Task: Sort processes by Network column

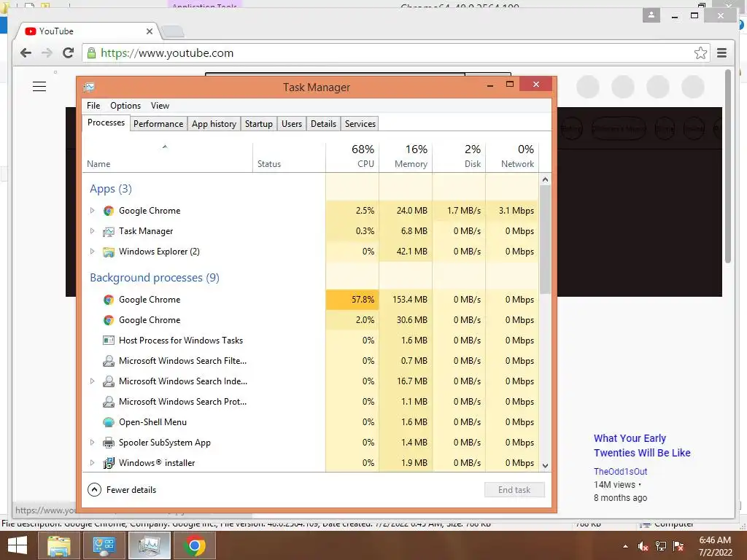Action: (513, 156)
